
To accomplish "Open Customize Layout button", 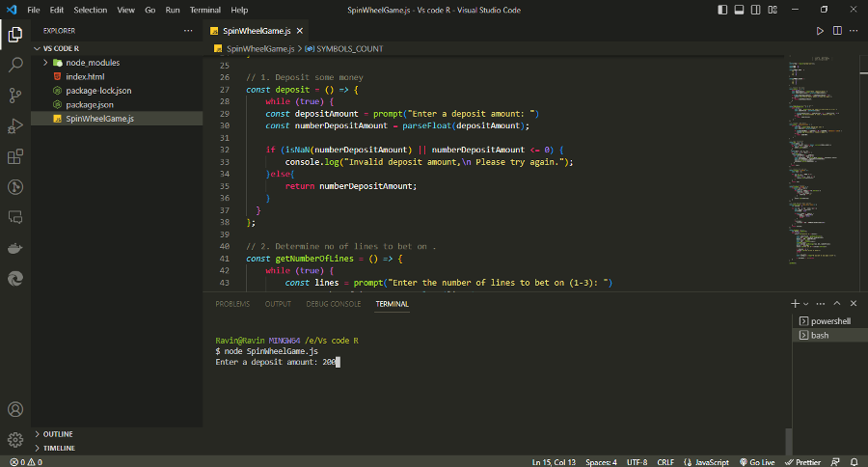I will pos(773,10).
